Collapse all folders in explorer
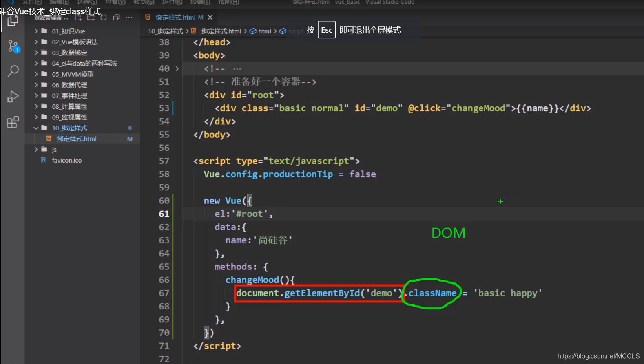The width and height of the screenshot is (644, 364). 116,18
